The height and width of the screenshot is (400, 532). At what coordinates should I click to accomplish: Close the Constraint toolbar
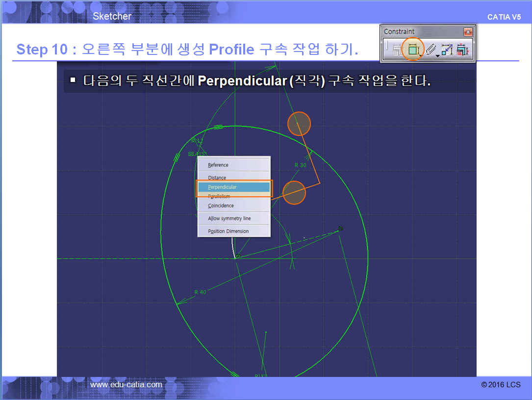(468, 31)
